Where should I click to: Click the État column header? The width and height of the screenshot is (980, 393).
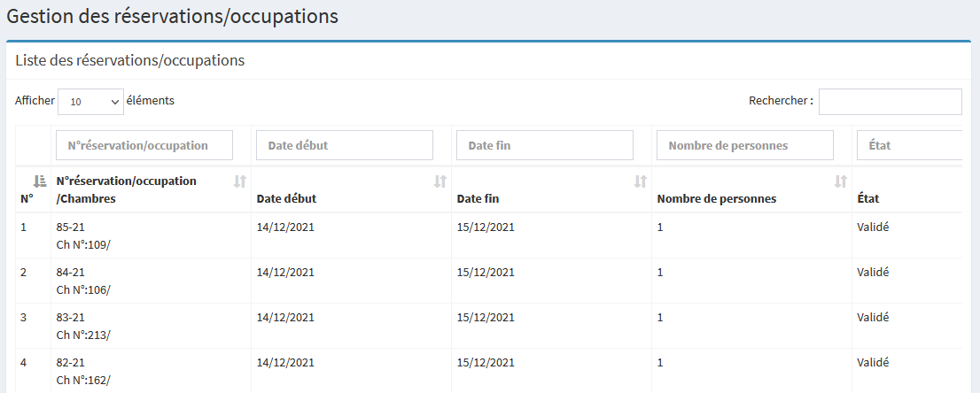tap(867, 198)
